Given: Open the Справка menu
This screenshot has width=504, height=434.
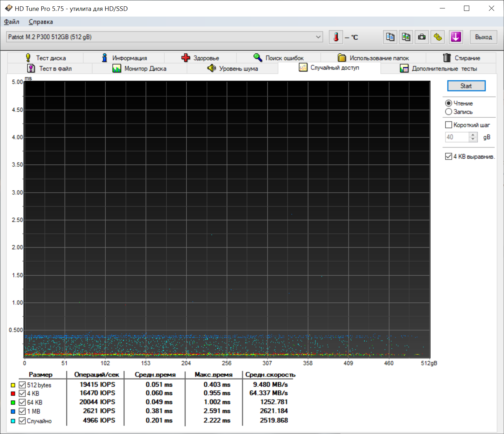Looking at the screenshot, I should pos(41,22).
